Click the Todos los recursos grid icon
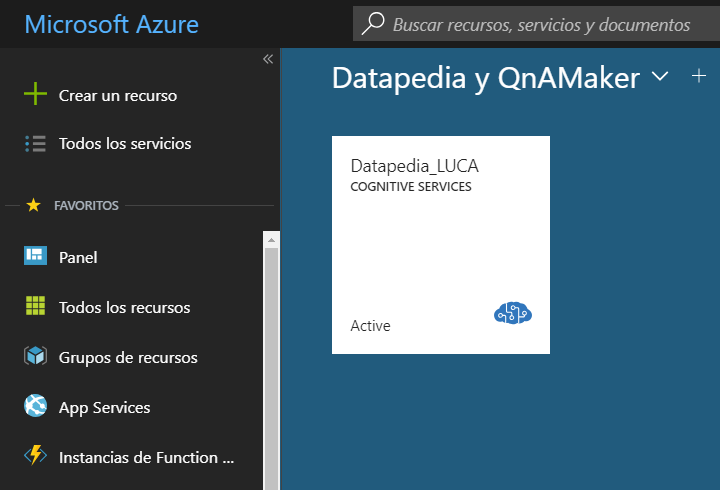 (35, 307)
